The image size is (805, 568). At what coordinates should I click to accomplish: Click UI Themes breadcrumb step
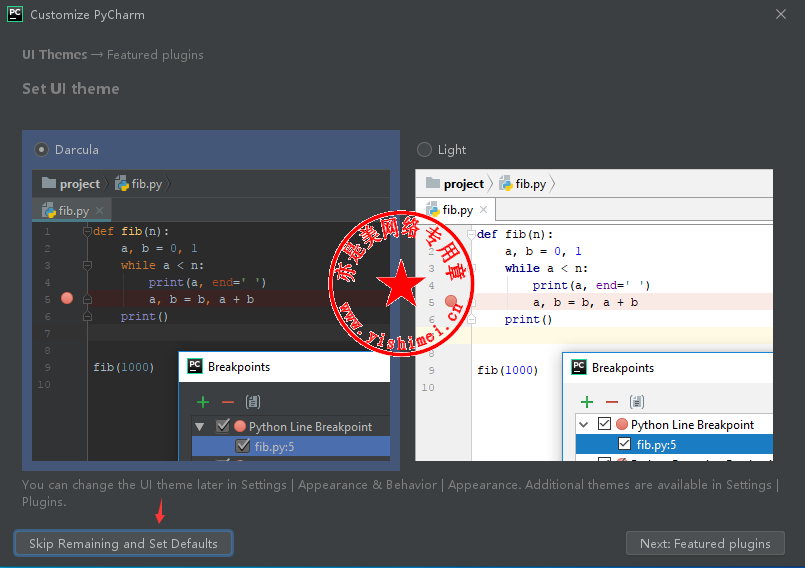click(54, 54)
